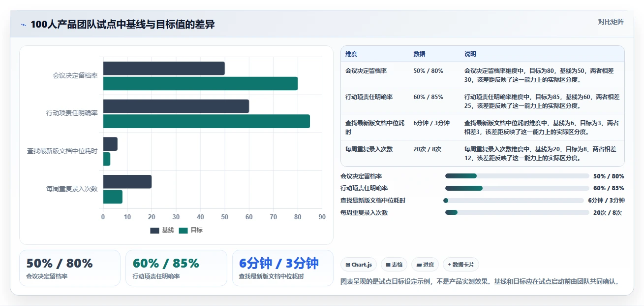Click the 每周重复录入次数 target bar
The width and height of the screenshot is (644, 306).
(x=113, y=197)
